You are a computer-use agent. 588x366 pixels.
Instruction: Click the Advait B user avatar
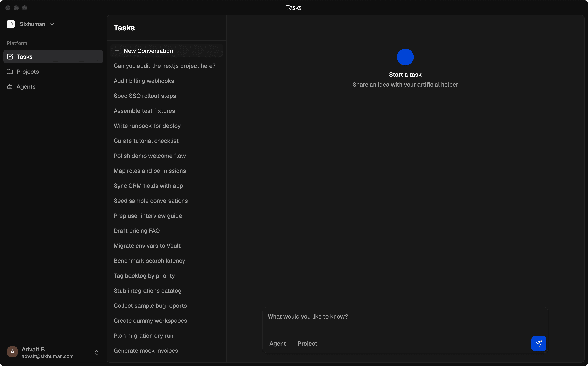(12, 352)
